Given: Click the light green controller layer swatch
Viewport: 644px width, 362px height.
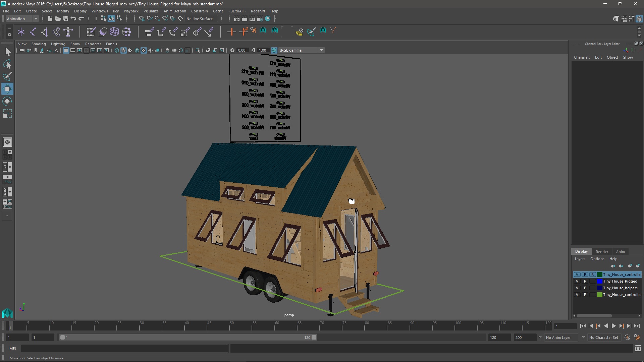Looking at the screenshot, I should [600, 295].
